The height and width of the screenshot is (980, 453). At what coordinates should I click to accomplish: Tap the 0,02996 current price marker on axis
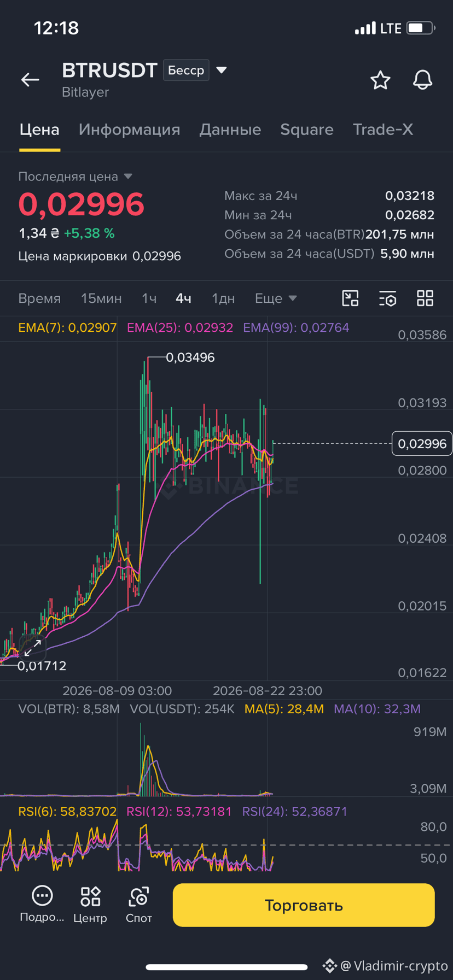pos(422,444)
